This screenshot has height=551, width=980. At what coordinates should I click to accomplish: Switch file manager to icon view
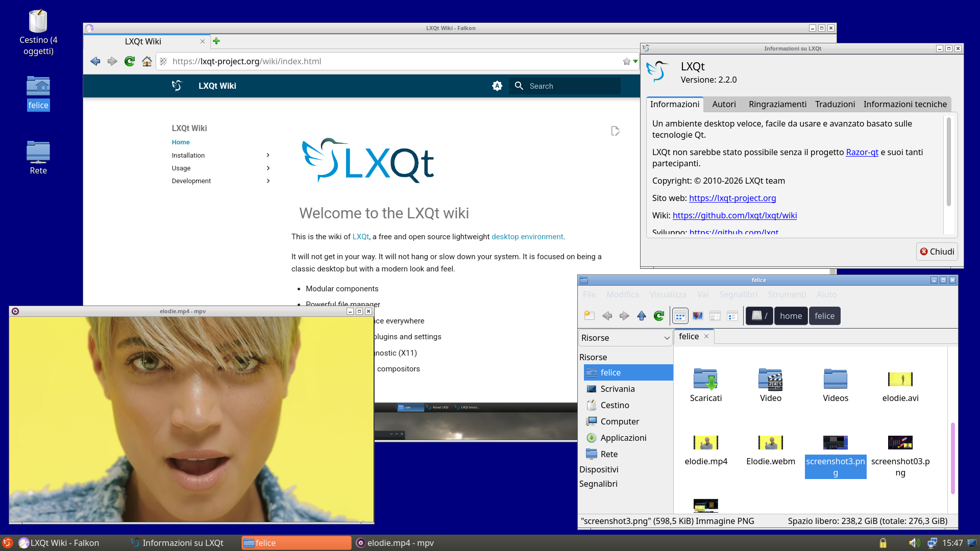[x=680, y=316]
